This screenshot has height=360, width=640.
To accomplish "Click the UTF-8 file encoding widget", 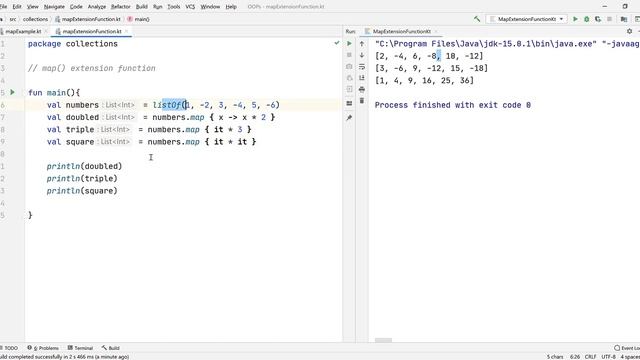I will pyautogui.click(x=609, y=356).
